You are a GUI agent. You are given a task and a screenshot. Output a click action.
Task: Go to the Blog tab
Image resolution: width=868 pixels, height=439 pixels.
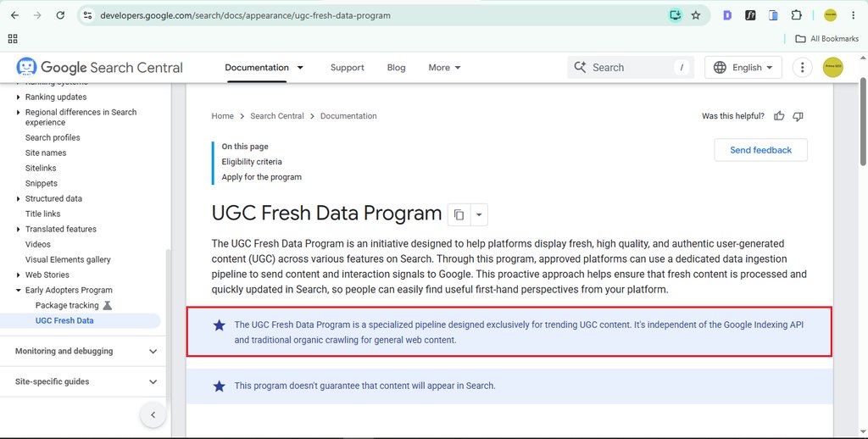[396, 68]
